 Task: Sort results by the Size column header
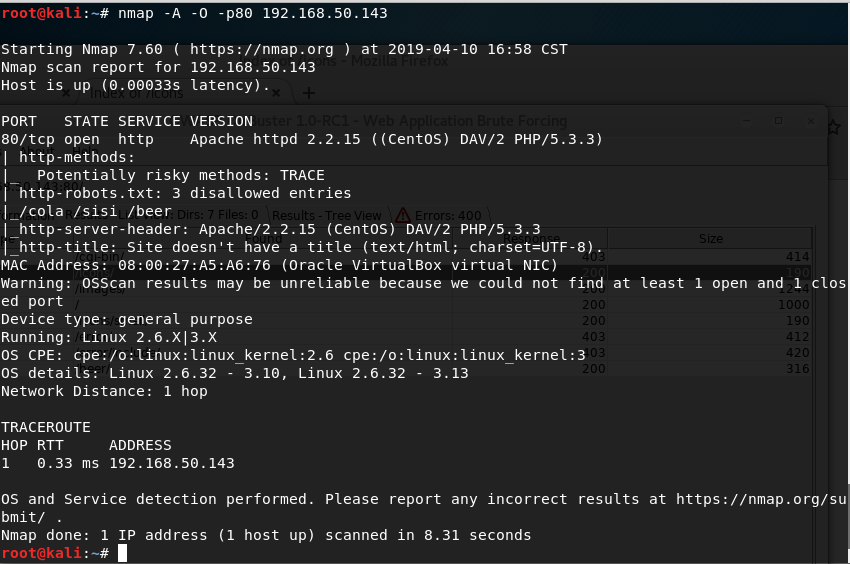coord(710,239)
